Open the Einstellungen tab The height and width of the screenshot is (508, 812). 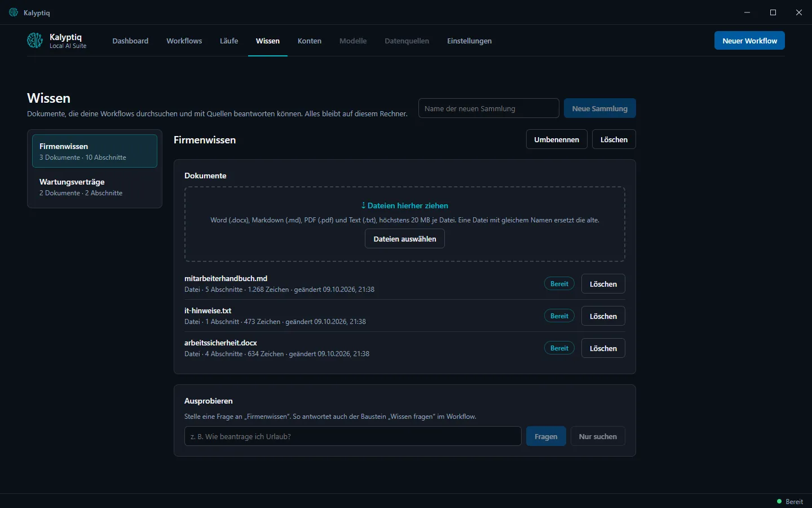click(x=469, y=41)
